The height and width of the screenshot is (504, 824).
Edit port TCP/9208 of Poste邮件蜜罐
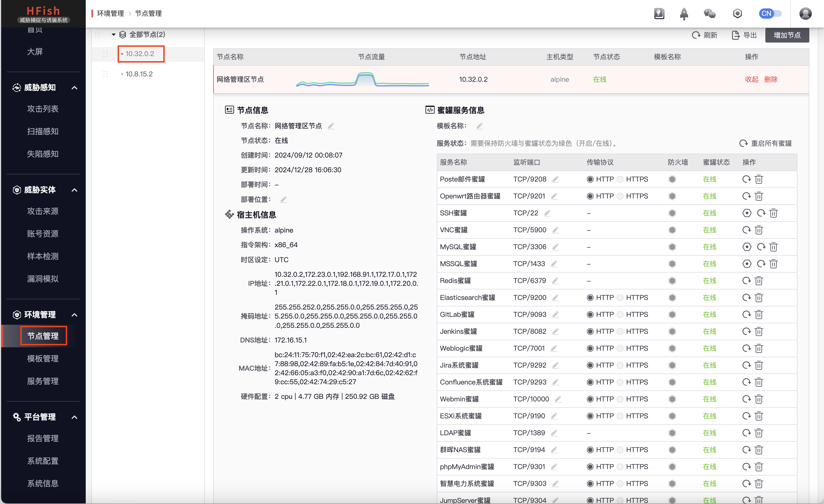[x=556, y=180]
